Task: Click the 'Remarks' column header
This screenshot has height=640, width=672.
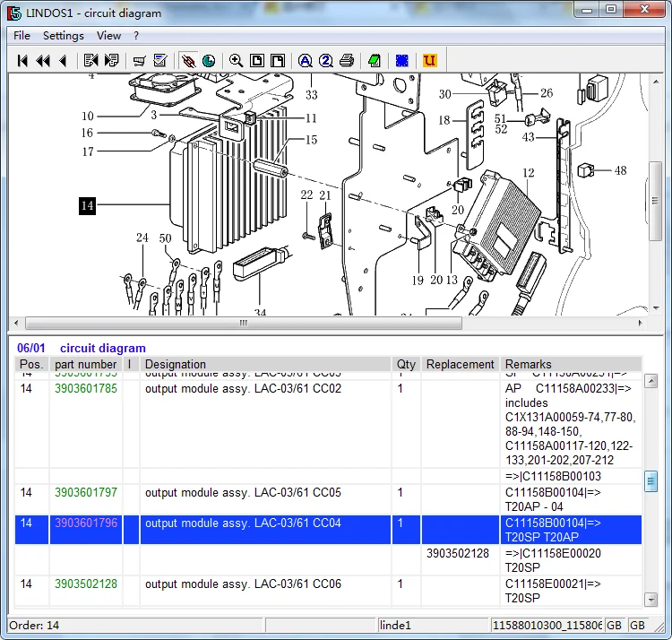Action: point(571,364)
